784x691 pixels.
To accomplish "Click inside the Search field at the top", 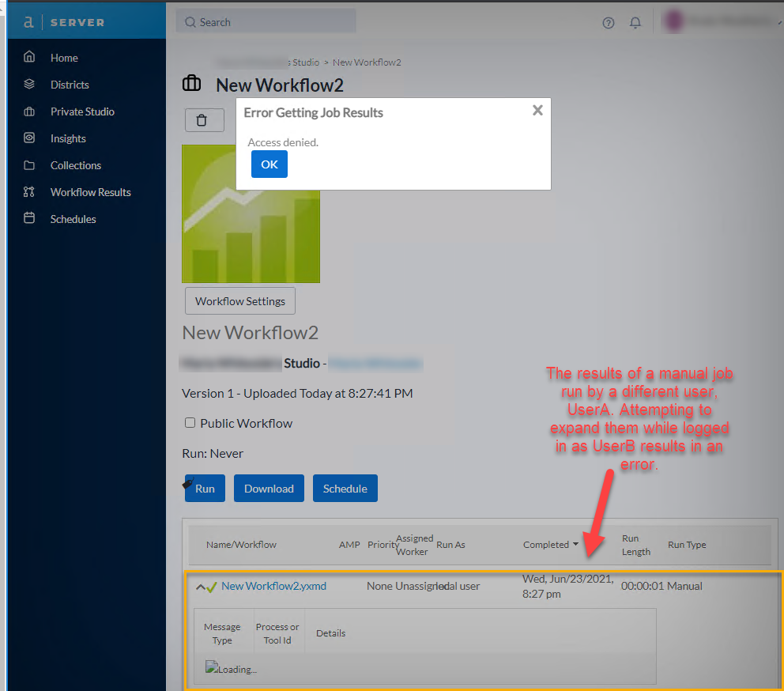I will click(265, 22).
